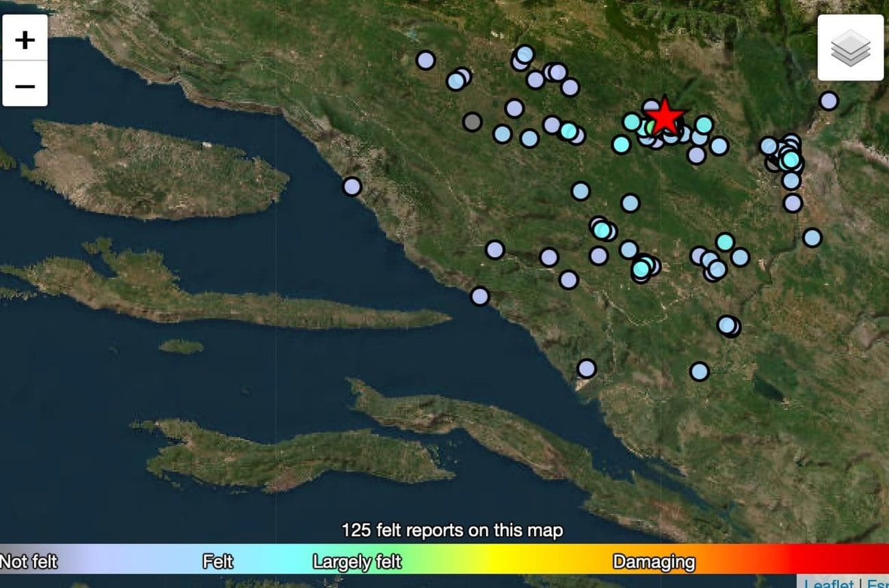Select the dark gray report marker
Image resolution: width=889 pixels, height=588 pixels.
(x=472, y=122)
